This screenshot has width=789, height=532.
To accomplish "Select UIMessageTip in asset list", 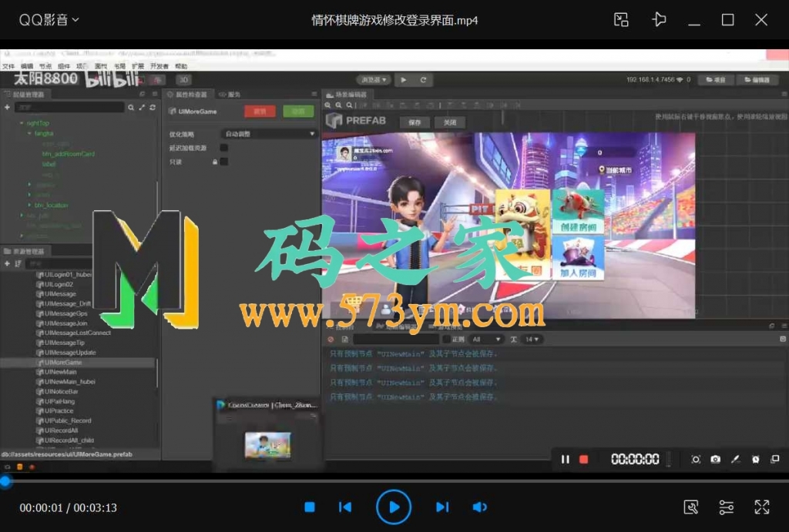I will (x=65, y=343).
